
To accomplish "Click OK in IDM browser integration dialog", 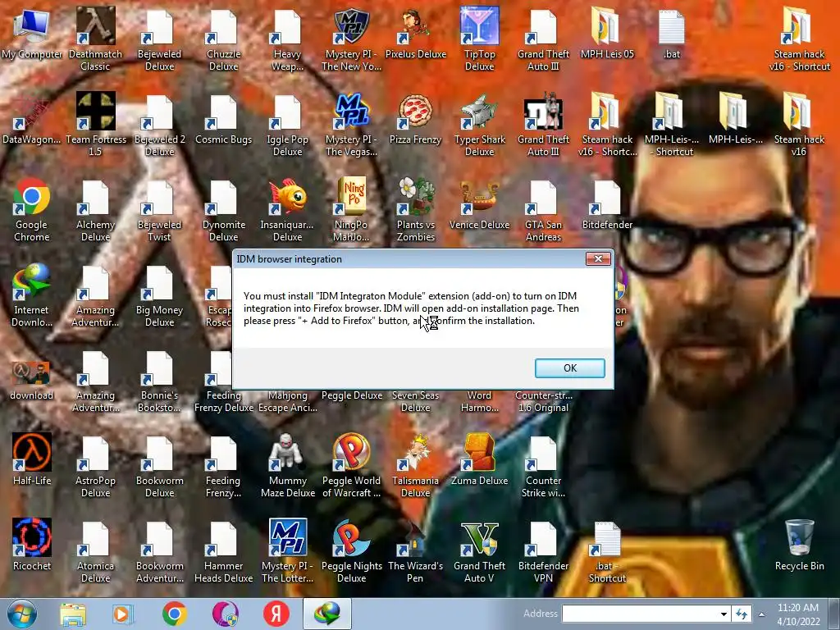I will pos(569,368).
